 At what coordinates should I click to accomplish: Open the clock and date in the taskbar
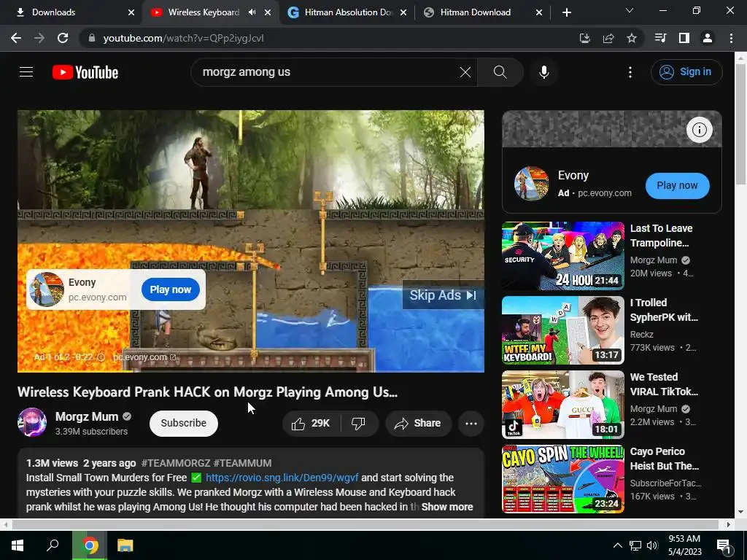click(x=684, y=545)
